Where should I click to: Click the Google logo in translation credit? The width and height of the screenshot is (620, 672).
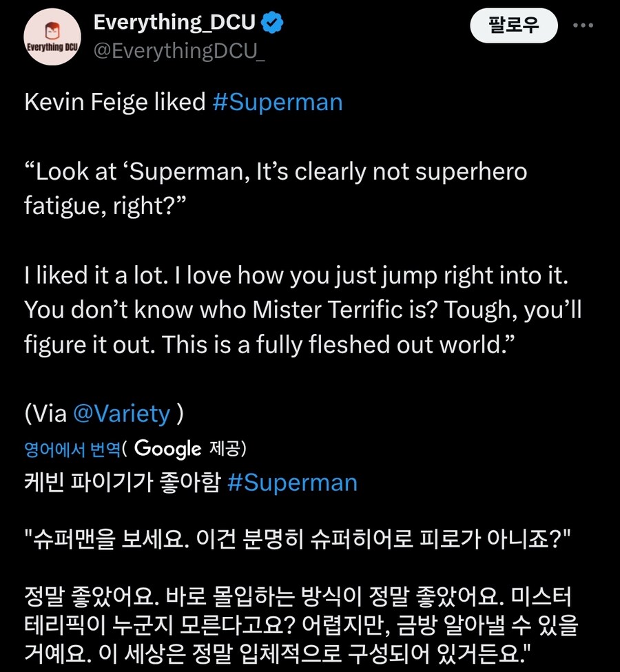pyautogui.click(x=167, y=449)
